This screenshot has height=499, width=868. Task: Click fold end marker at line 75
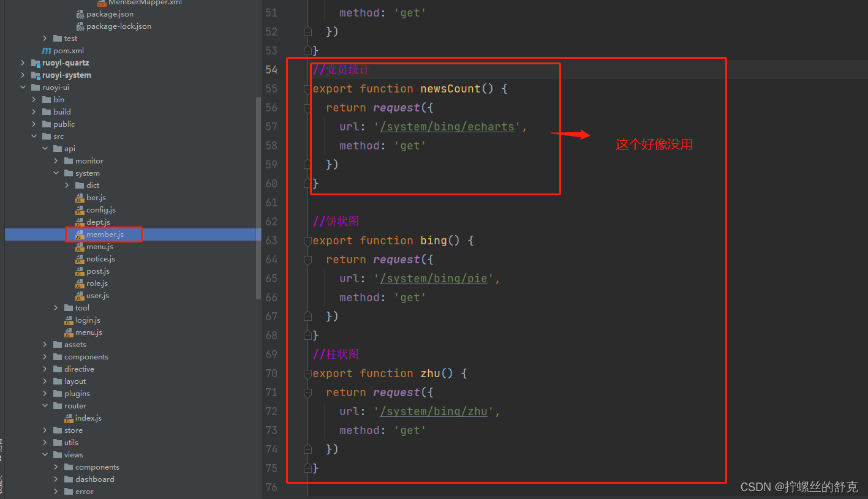click(308, 468)
